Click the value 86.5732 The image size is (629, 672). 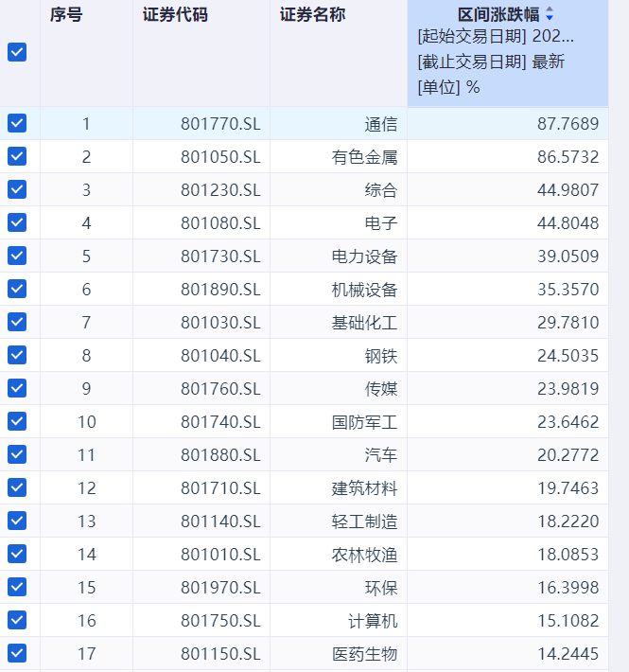coord(568,157)
